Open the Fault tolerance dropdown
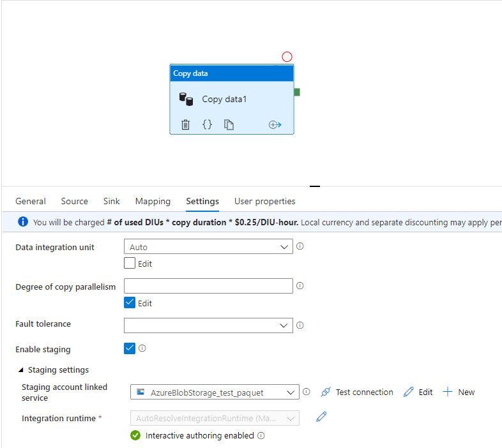 (208, 325)
